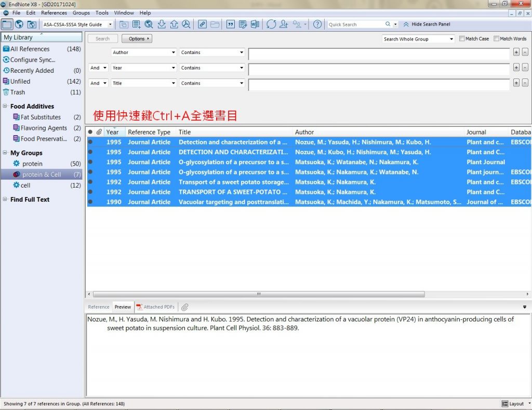Click the Insert Citation quotation icon
The width and height of the screenshot is (532, 410).
[230, 24]
